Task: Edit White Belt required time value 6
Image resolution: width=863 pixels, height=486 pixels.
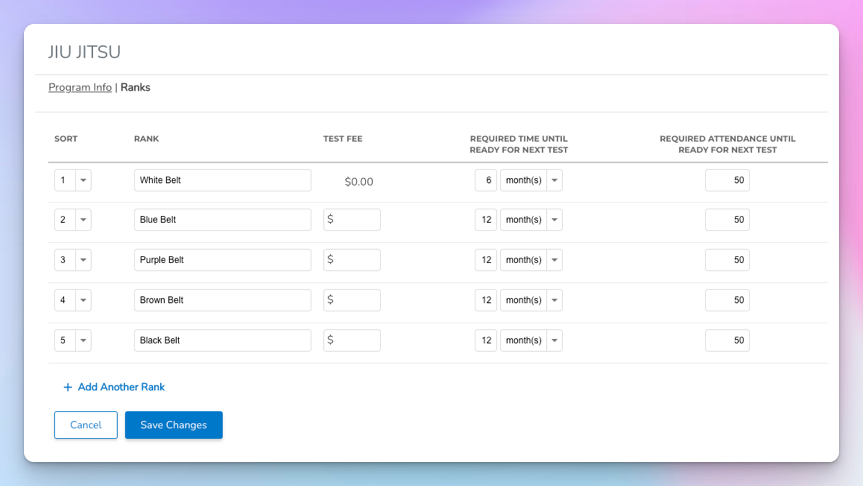Action: [486, 180]
